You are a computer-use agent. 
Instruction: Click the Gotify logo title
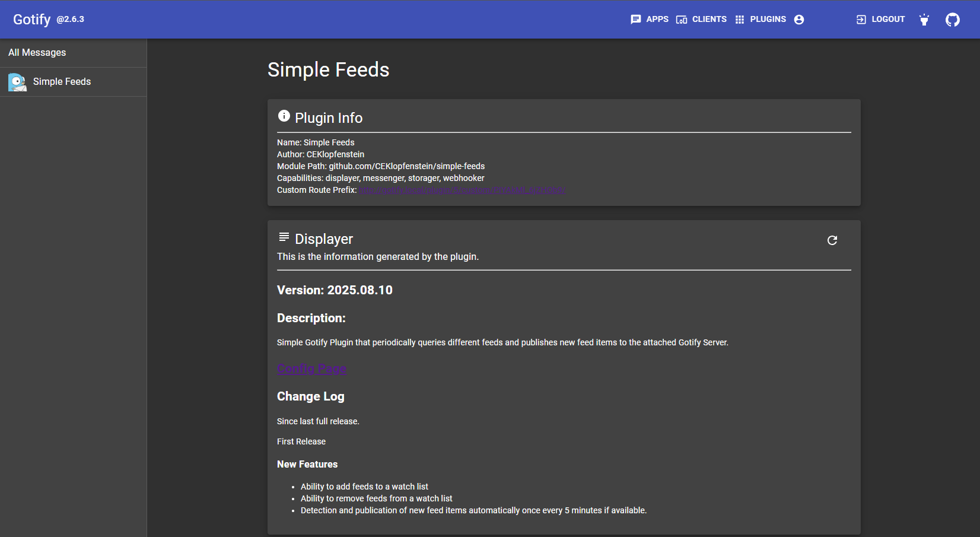coord(32,20)
